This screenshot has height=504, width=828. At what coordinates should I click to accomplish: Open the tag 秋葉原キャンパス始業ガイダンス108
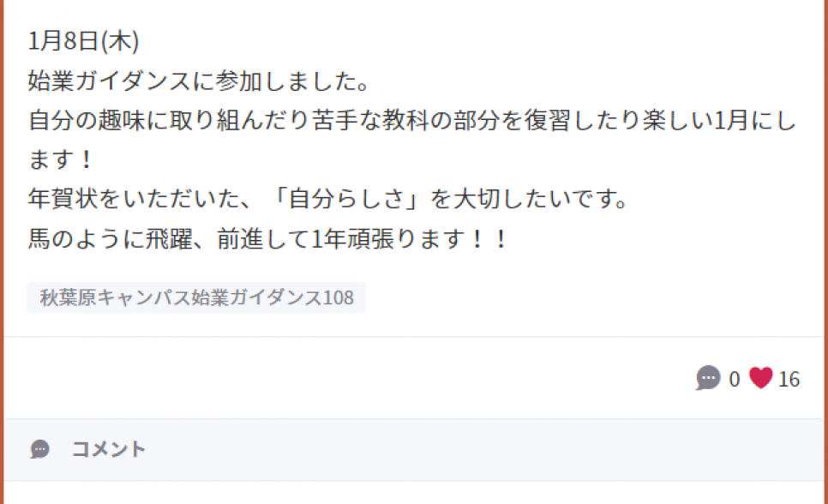(196, 297)
